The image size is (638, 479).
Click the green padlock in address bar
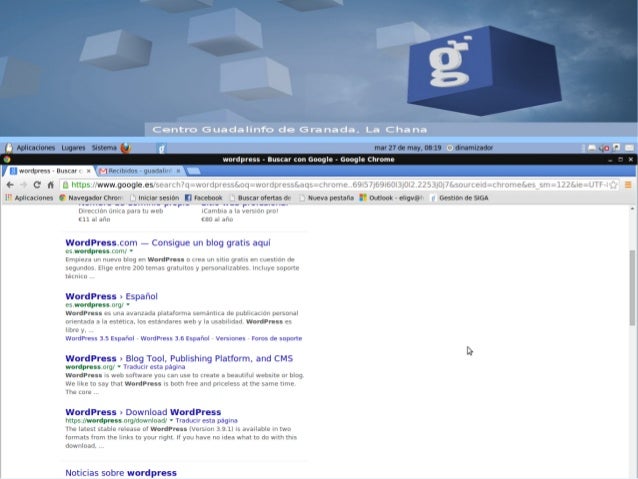65,185
